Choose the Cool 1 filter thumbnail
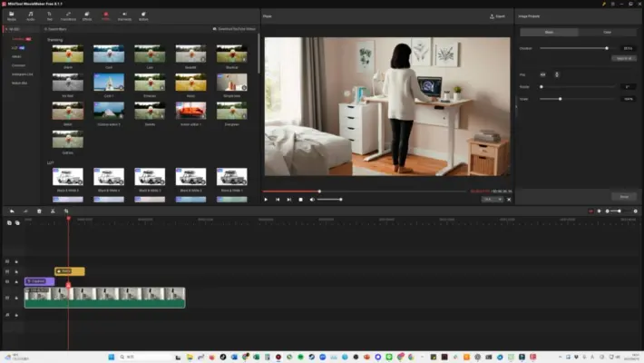Viewport: 644px width, 363px height. pos(109,83)
